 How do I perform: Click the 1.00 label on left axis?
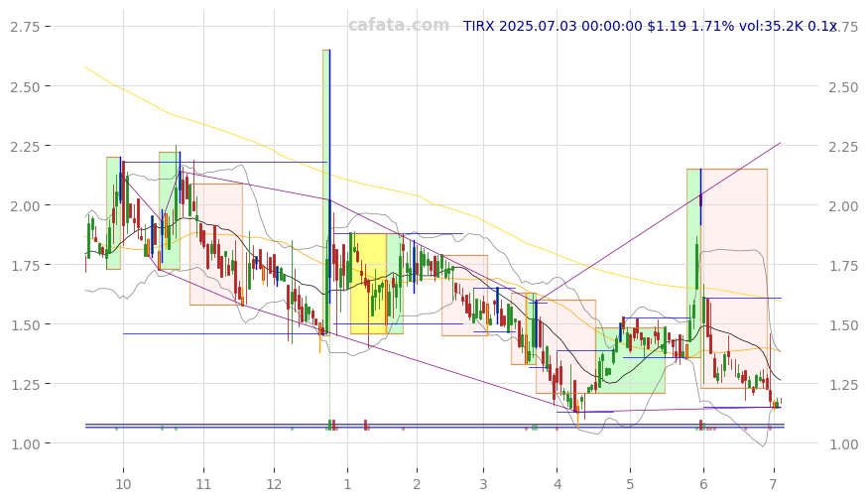26,443
